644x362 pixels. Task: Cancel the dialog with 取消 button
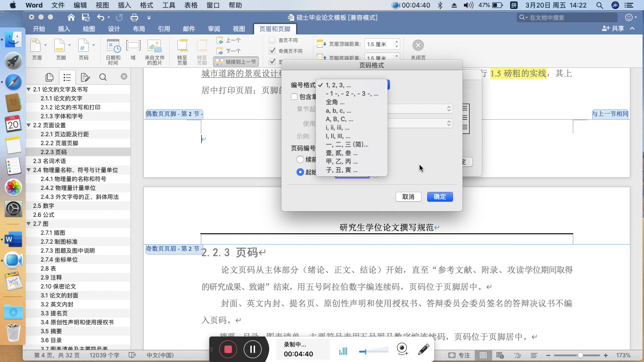coord(408,197)
